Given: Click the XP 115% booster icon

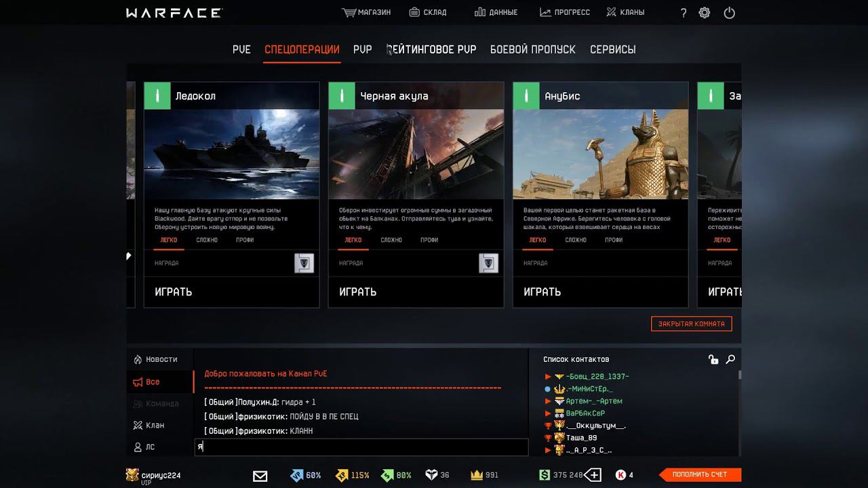Looking at the screenshot, I should pyautogui.click(x=342, y=475).
